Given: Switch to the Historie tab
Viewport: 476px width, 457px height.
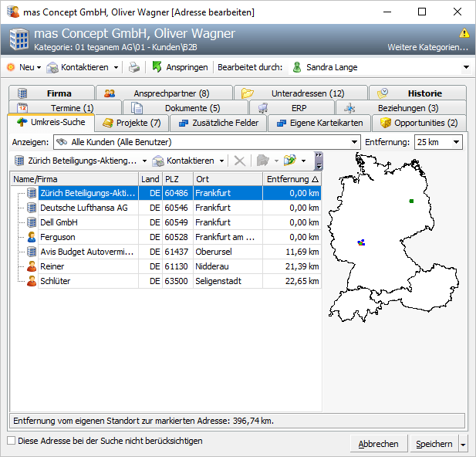Looking at the screenshot, I should (417, 93).
